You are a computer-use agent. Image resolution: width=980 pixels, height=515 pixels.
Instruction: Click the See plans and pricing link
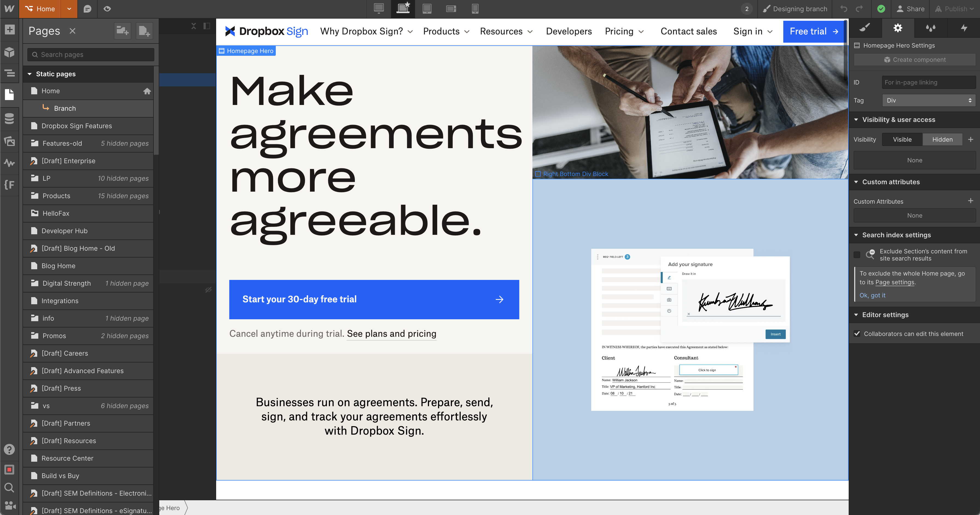(392, 333)
